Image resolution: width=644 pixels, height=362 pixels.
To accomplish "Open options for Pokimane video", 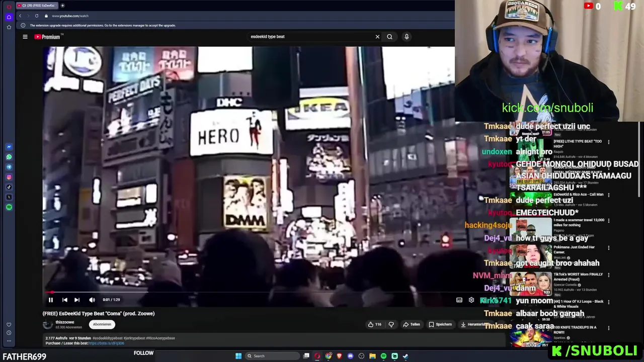I will [x=608, y=248].
